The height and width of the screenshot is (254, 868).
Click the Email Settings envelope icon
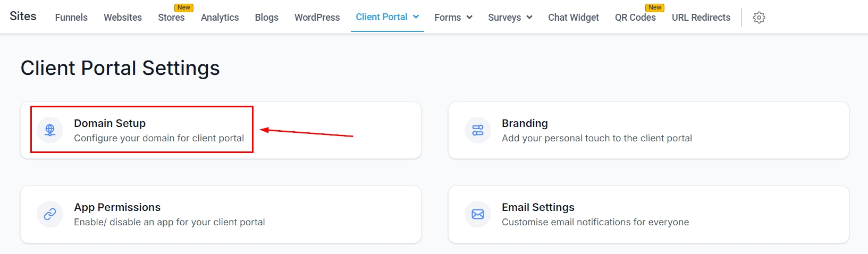[478, 214]
